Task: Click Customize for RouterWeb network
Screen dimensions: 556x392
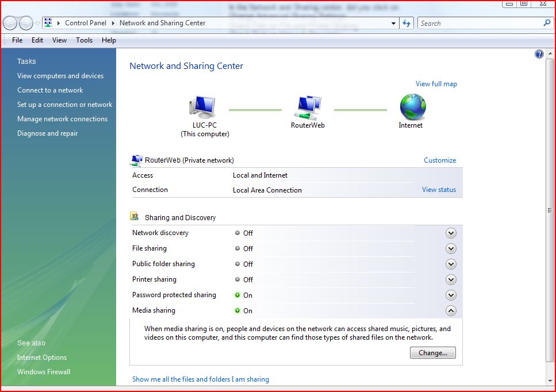Action: (x=440, y=160)
